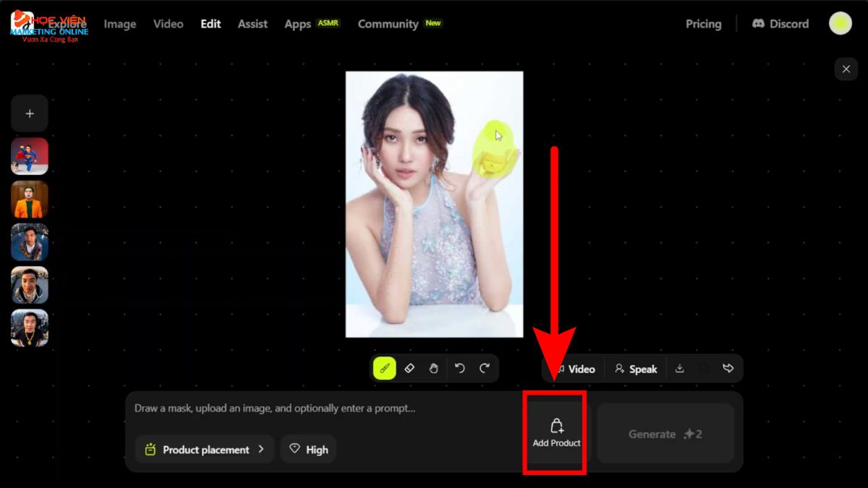
Task: Open the Product placement mode selector
Action: tap(205, 450)
